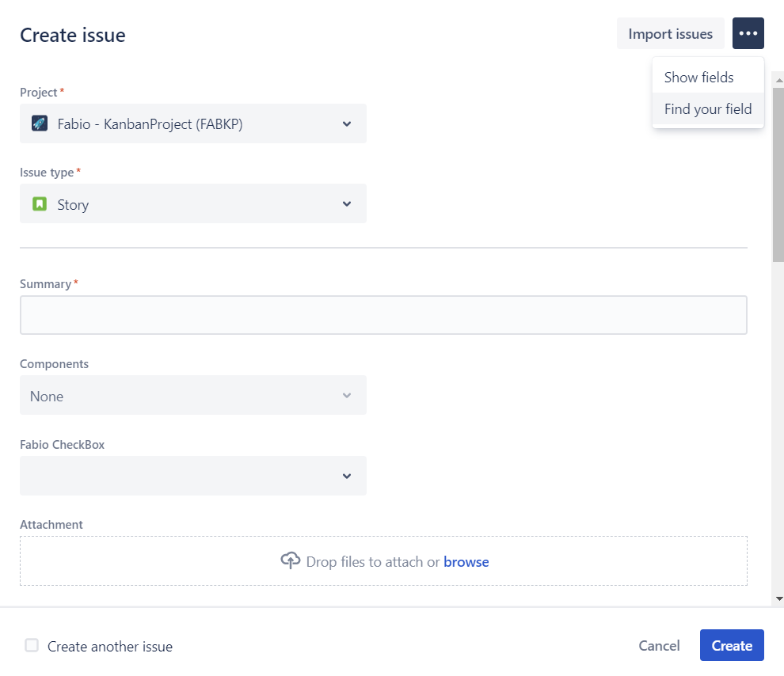Click the blue Create button
784x676 pixels.
click(732, 645)
